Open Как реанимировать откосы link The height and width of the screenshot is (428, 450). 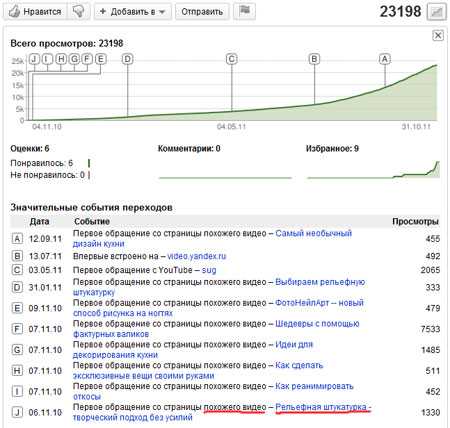213,391
